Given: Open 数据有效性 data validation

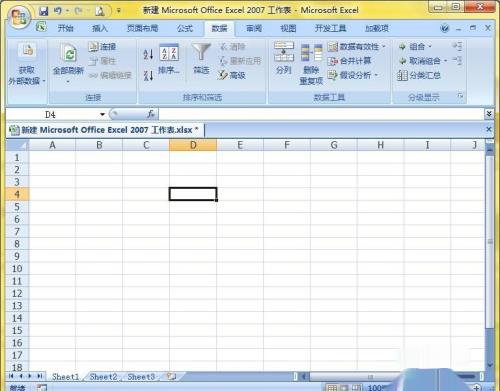Looking at the screenshot, I should 353,47.
